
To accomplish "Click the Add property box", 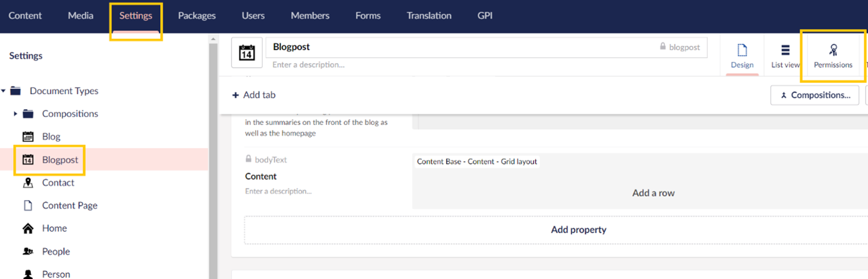I will pyautogui.click(x=578, y=230).
